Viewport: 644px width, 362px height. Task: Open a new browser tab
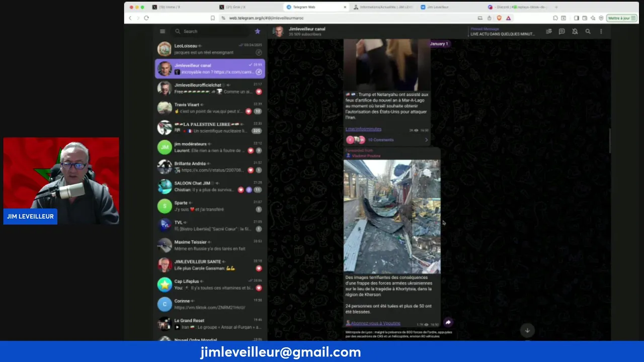[x=556, y=7]
